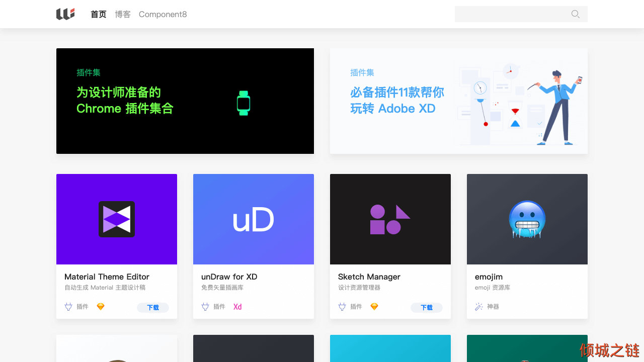Image resolution: width=644 pixels, height=362 pixels.
Task: Click 插件 tag on unDraw for XD card
Action: [x=219, y=307]
